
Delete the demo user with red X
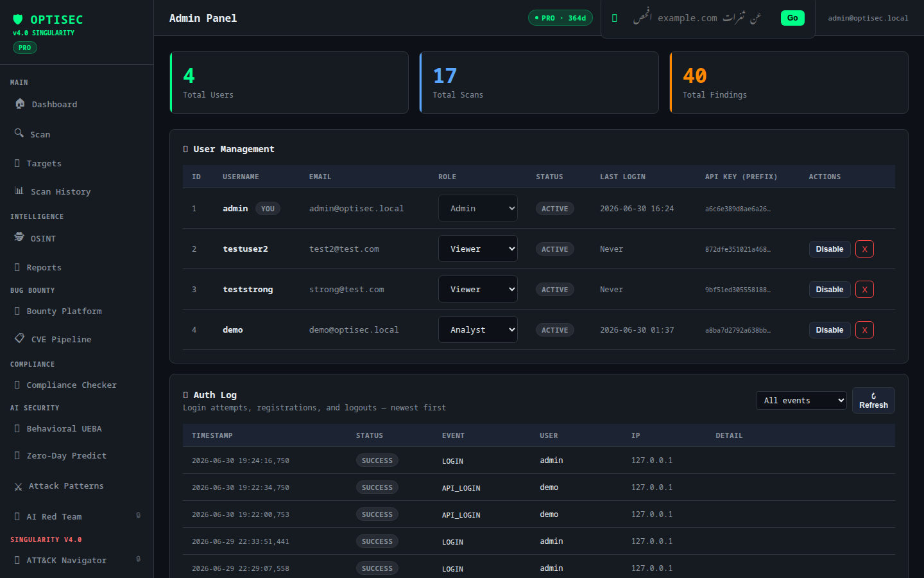864,330
